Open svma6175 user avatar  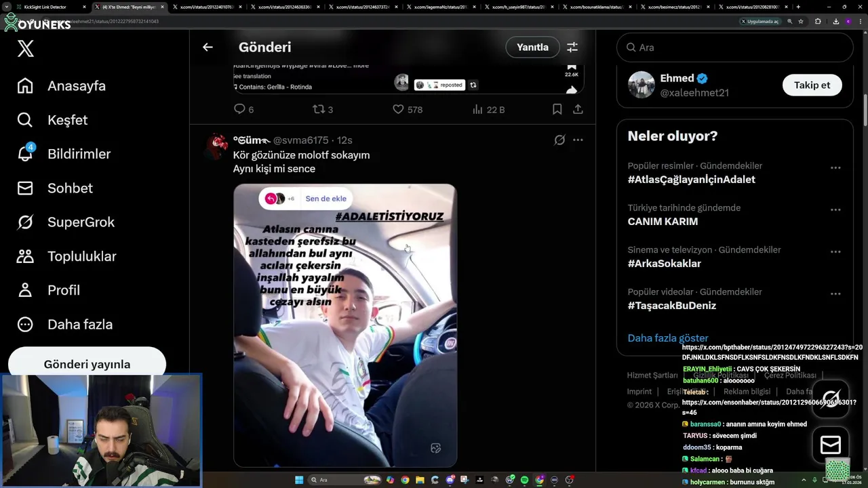216,146
